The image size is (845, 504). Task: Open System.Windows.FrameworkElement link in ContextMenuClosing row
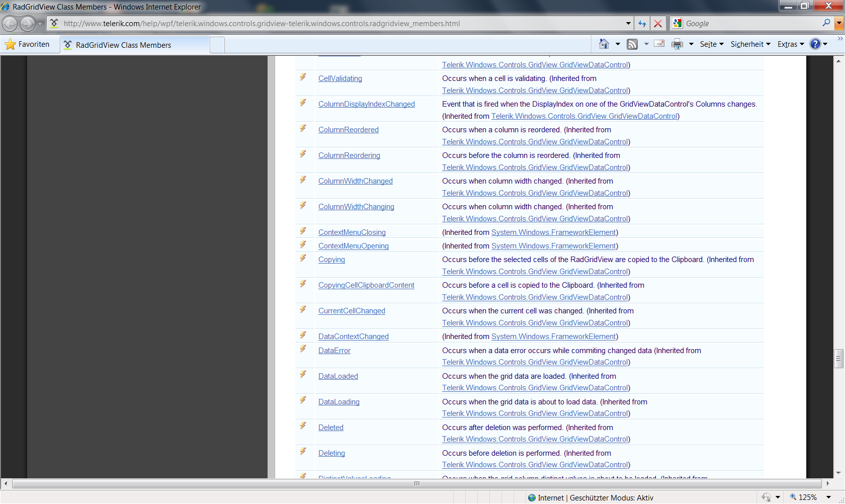(554, 232)
